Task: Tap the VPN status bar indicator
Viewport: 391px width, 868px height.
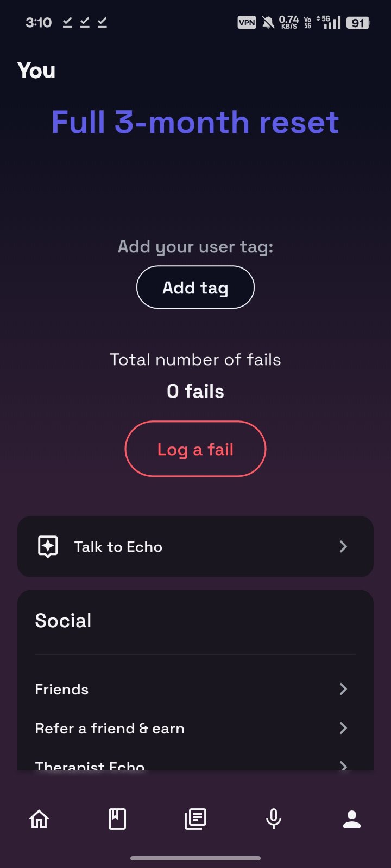Action: [247, 22]
